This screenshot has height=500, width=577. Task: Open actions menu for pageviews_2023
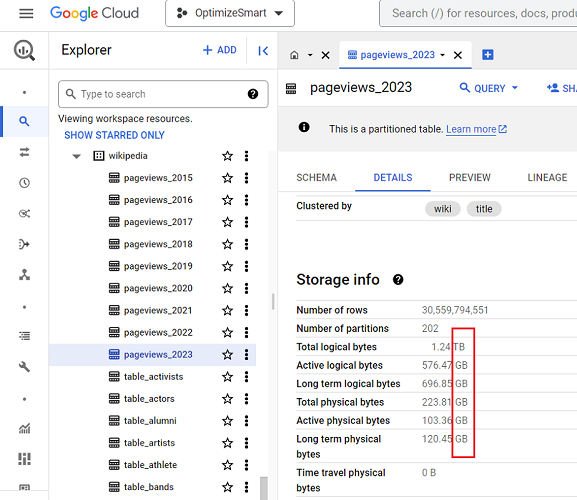247,355
